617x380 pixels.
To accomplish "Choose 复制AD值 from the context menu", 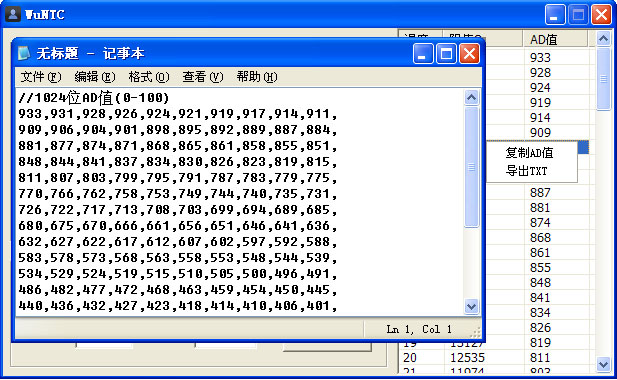I will pyautogui.click(x=529, y=153).
